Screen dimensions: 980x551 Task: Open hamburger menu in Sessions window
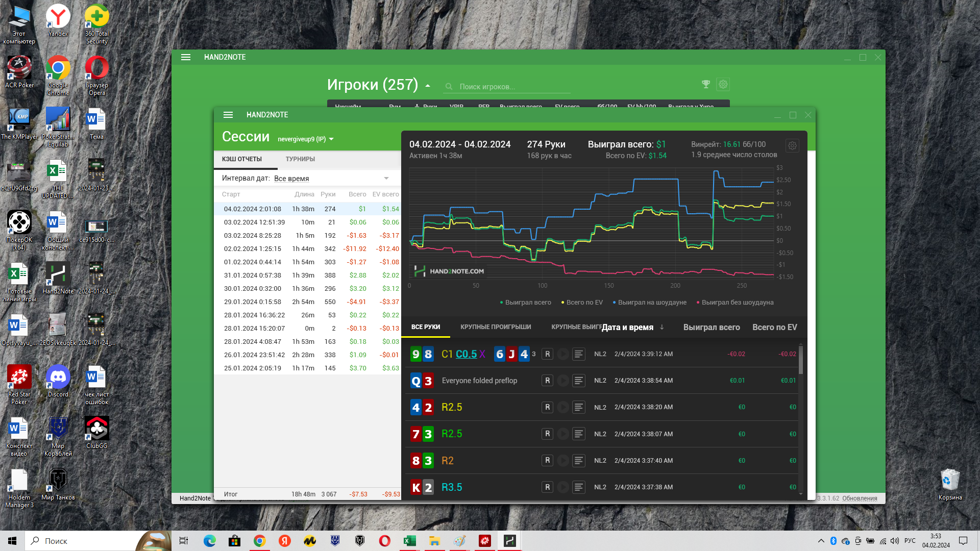click(x=228, y=115)
